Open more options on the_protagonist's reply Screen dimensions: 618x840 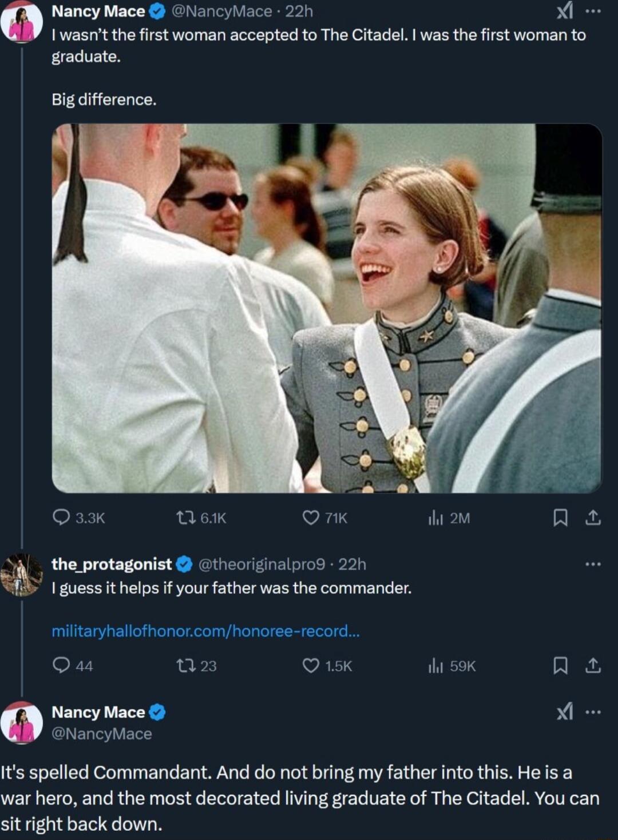[593, 564]
